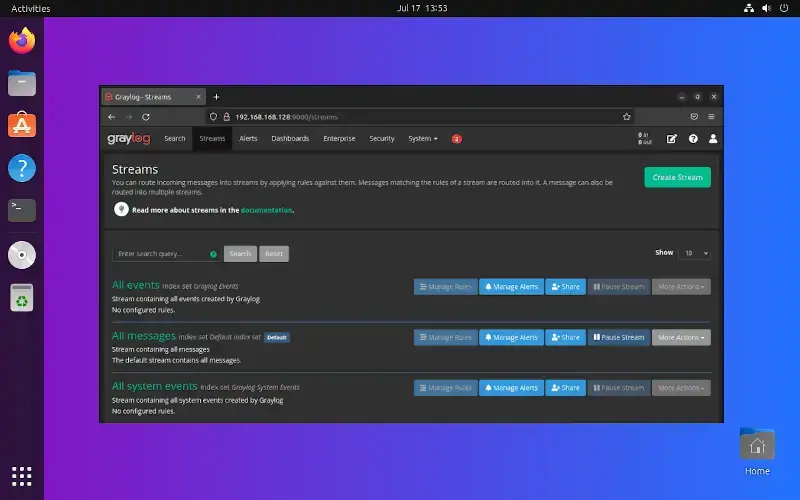Open a new browser tab

tap(216, 97)
